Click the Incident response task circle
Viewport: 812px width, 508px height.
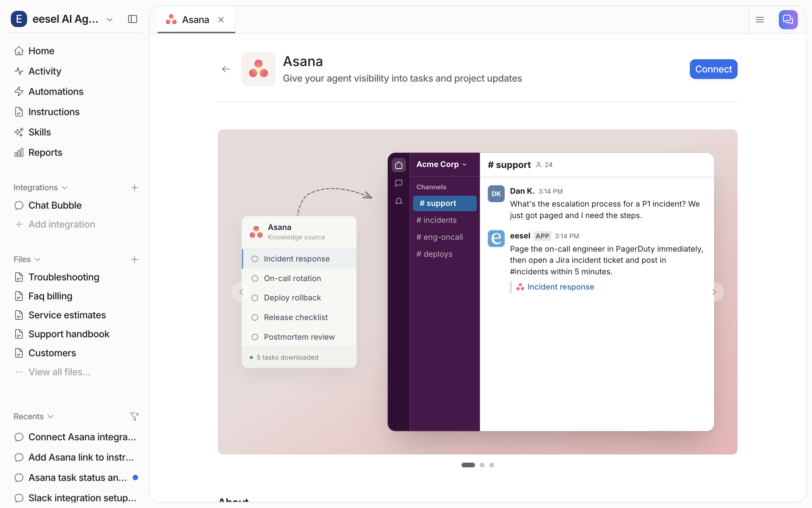click(x=255, y=259)
